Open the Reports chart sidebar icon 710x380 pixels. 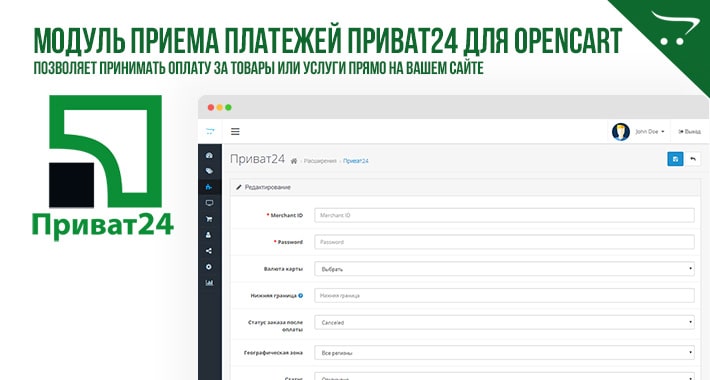(x=209, y=283)
